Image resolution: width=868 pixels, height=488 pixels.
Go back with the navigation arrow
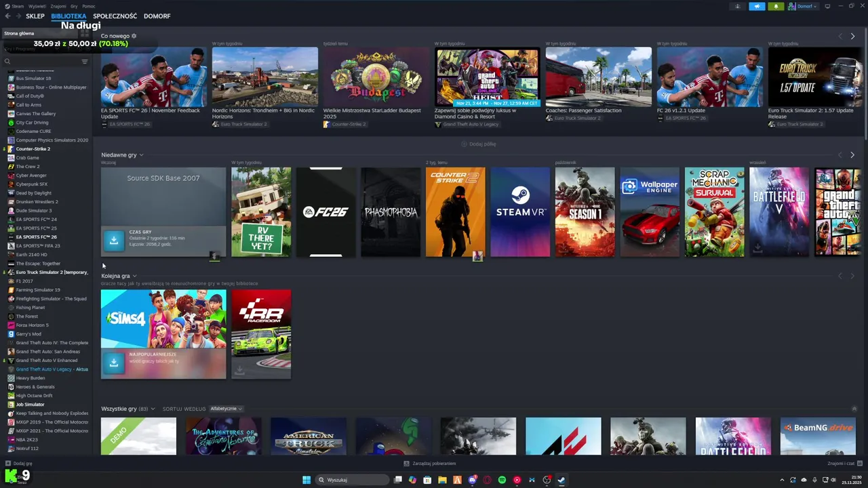coord(8,16)
